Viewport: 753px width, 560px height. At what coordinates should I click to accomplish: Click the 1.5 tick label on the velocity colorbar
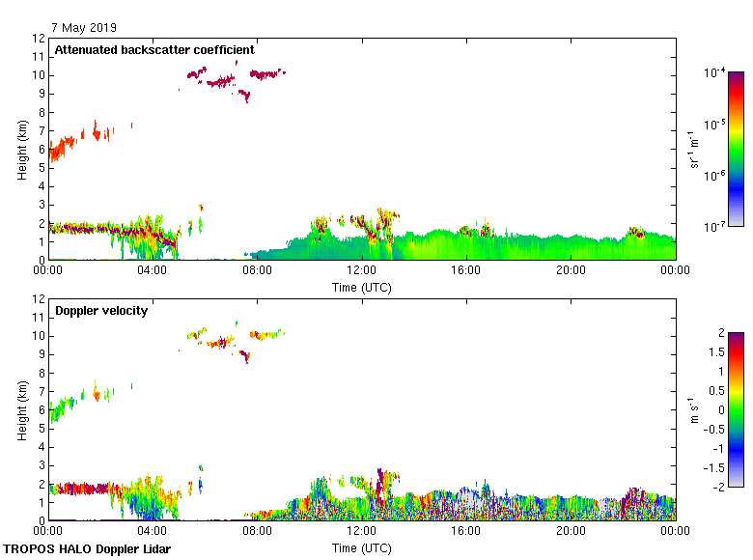718,352
